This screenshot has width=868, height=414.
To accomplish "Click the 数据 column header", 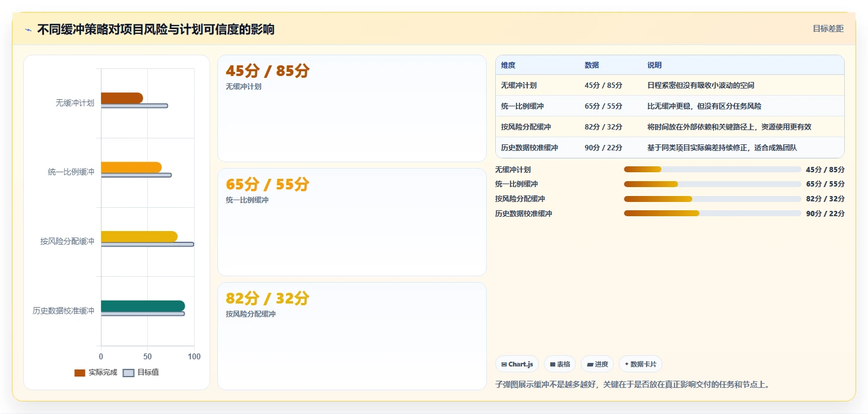I will [592, 65].
